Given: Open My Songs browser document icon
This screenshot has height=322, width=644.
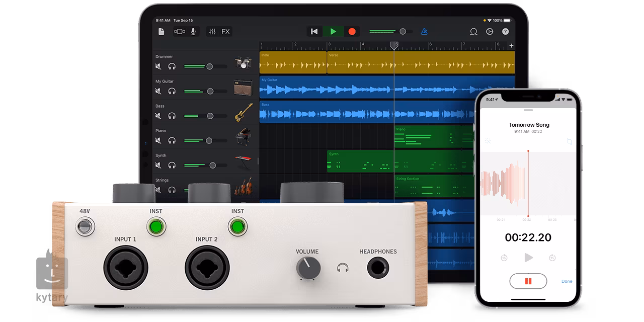Looking at the screenshot, I should click(x=161, y=32).
